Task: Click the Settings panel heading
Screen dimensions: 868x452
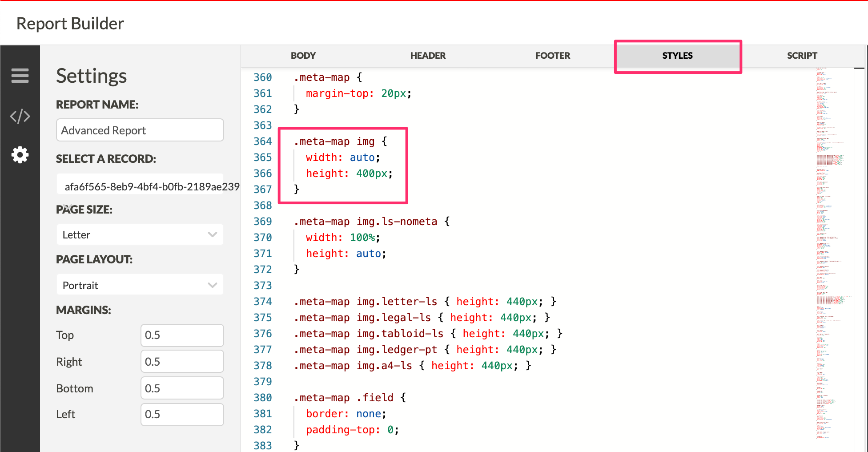Action: tap(91, 76)
